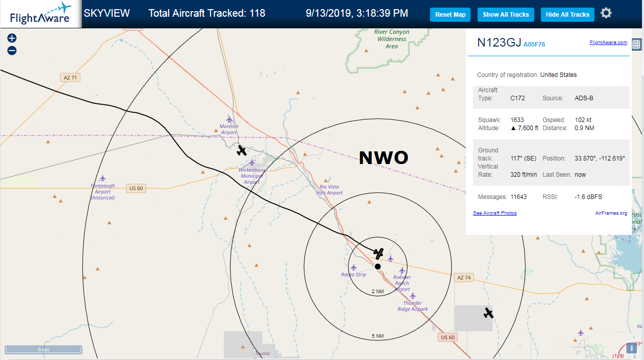The height and width of the screenshot is (360, 644).
Task: Toggle the aircraft table grid icon
Action: click(636, 44)
